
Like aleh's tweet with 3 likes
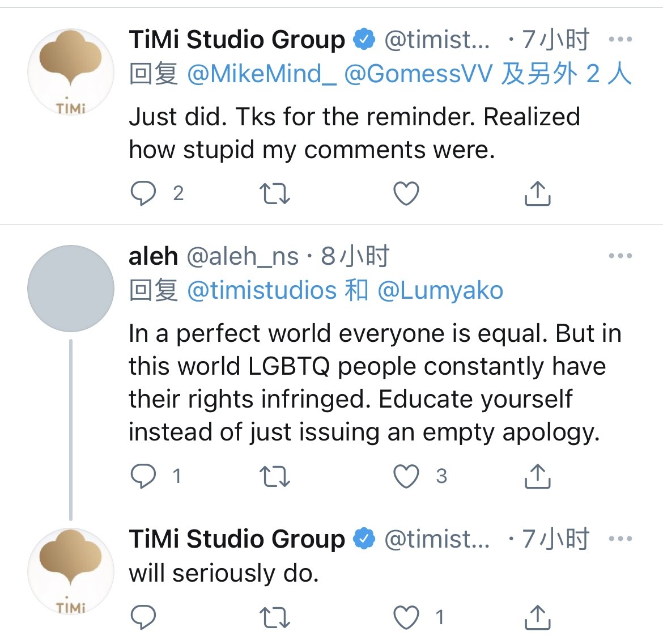point(406,476)
